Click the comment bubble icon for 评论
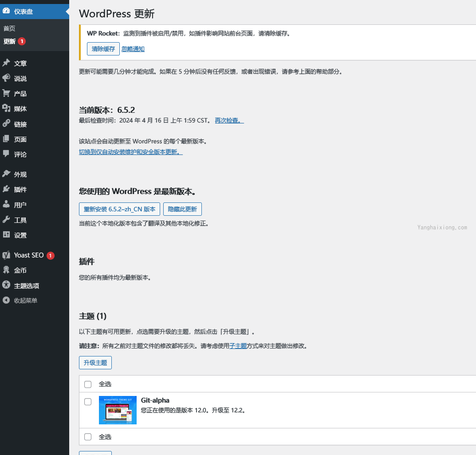This screenshot has height=455, width=476. pyautogui.click(x=6, y=154)
